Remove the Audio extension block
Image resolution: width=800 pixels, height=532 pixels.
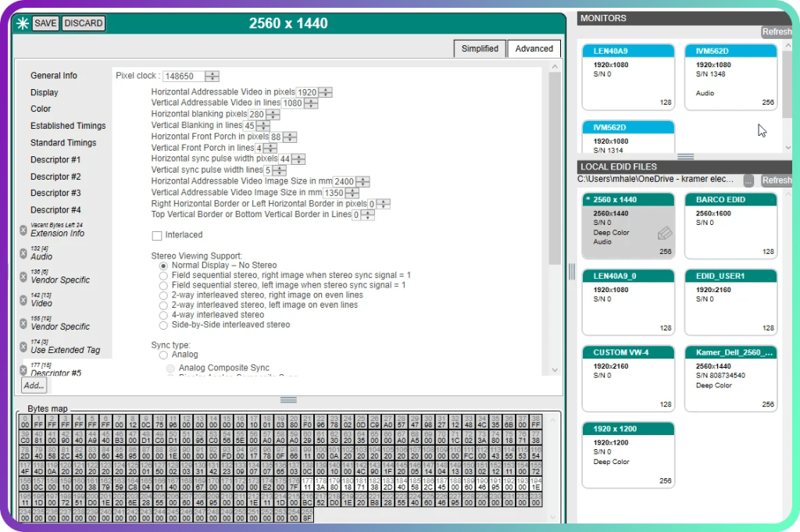point(23,253)
